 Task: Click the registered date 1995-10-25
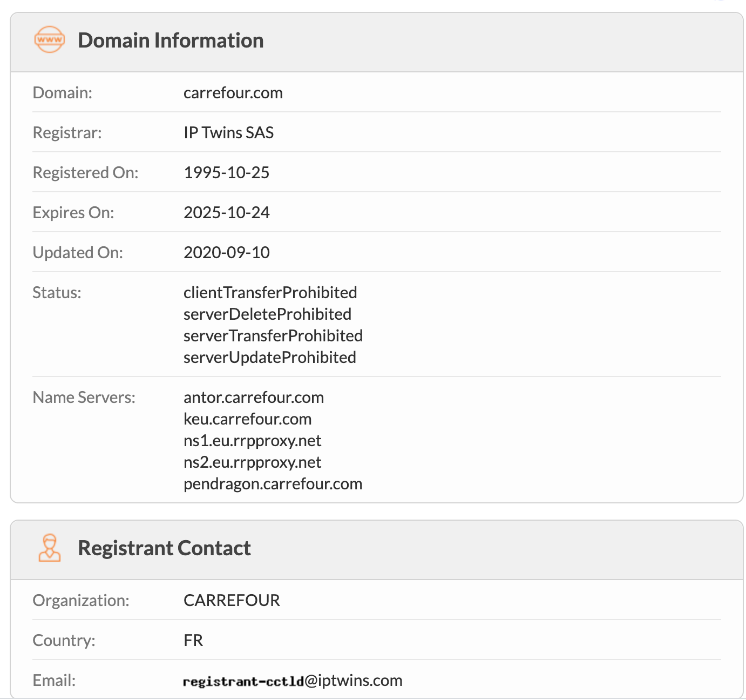227,173
